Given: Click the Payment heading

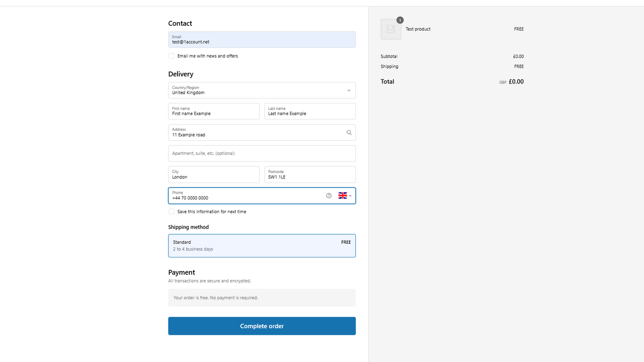Looking at the screenshot, I should 182,273.
